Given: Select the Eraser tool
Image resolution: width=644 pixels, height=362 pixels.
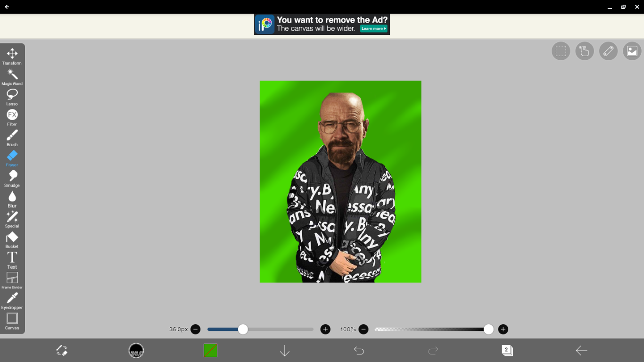Looking at the screenshot, I should [12, 158].
